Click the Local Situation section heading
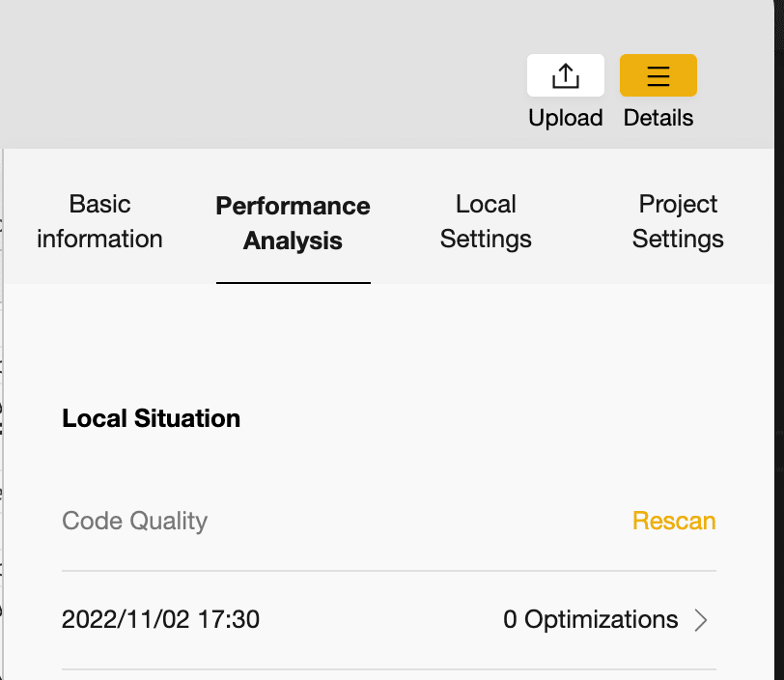 (x=151, y=418)
